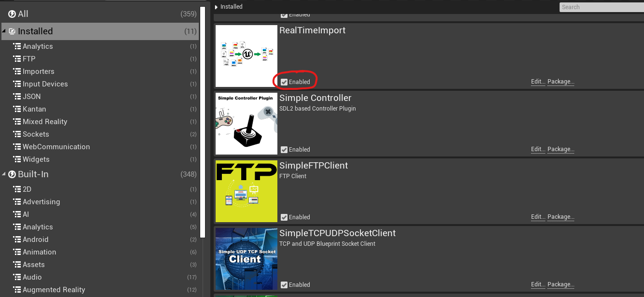Click the list icon beside Importers
Image resolution: width=644 pixels, height=297 pixels.
(17, 71)
